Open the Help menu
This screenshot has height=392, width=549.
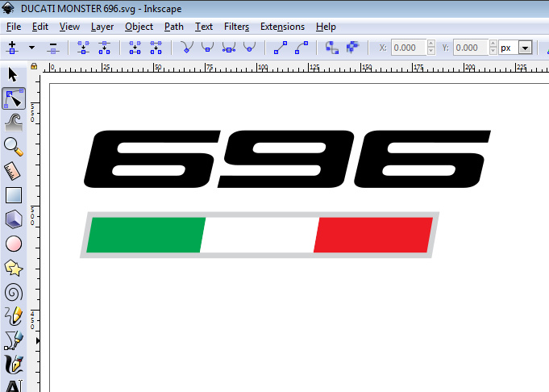pos(326,27)
